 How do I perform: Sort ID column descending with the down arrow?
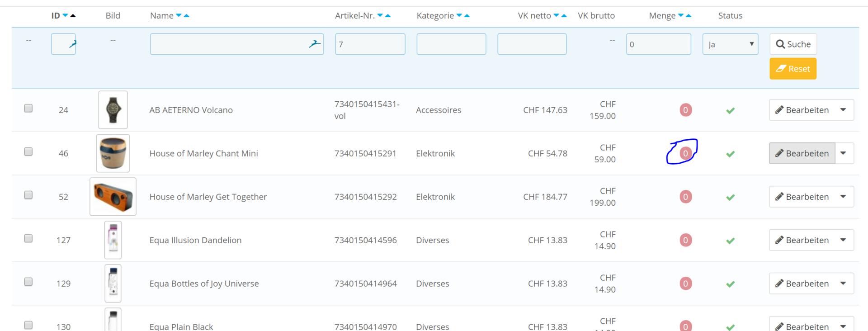click(66, 16)
